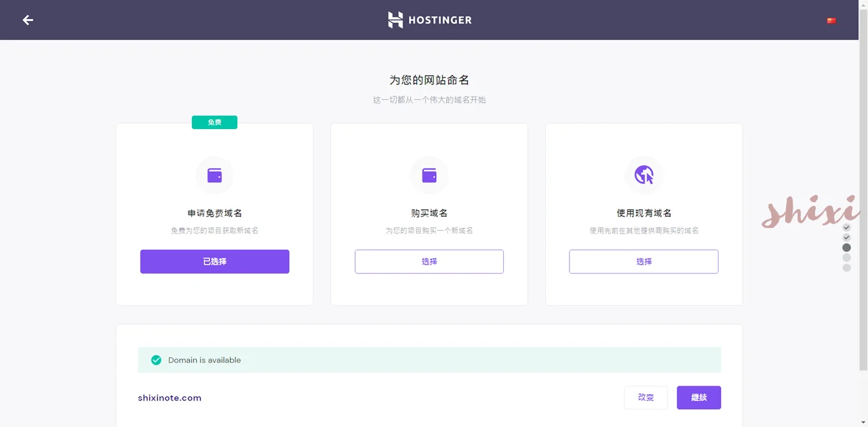Go back using the left arrow
This screenshot has width=868, height=427.
pyautogui.click(x=28, y=20)
